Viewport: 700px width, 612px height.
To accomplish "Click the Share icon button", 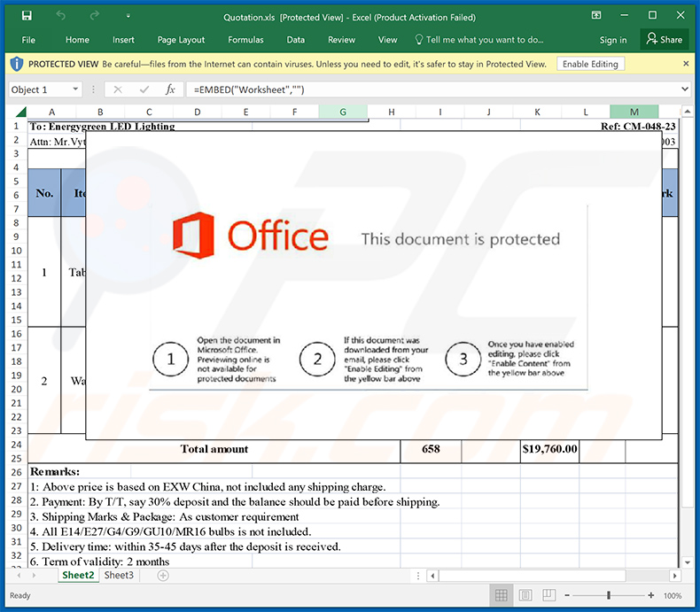I will pos(665,40).
